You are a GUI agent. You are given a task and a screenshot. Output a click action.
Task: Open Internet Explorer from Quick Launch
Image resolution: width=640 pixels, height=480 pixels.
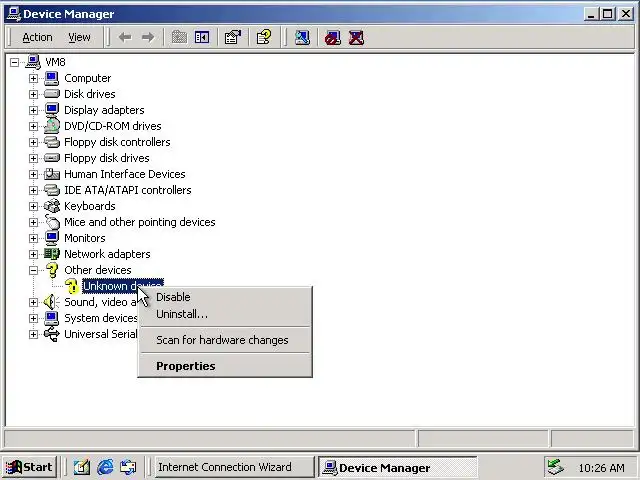pyautogui.click(x=105, y=467)
